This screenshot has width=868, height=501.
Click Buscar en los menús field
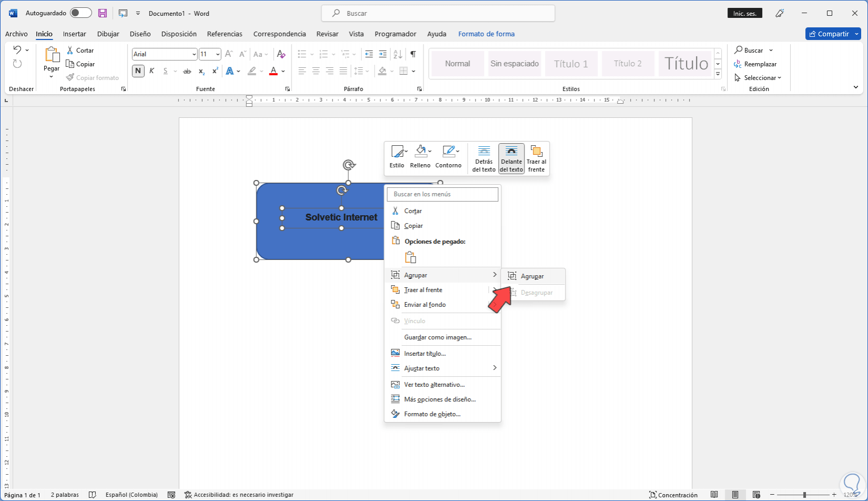[x=442, y=194]
